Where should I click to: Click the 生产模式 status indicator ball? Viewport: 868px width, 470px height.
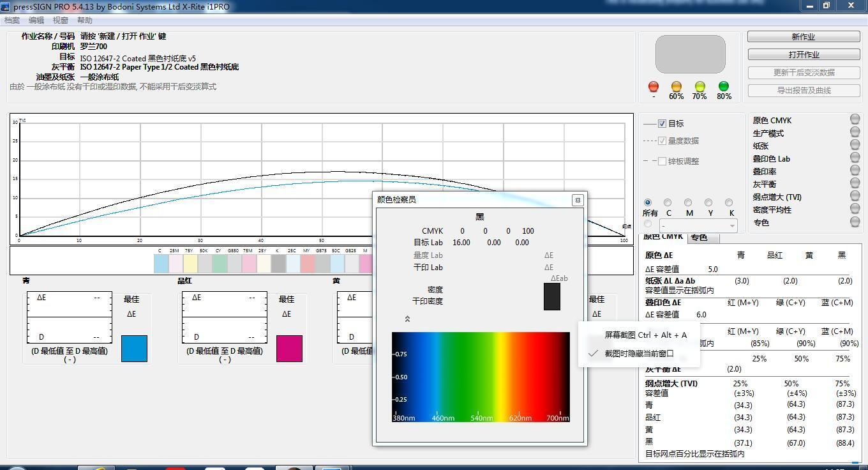click(855, 132)
